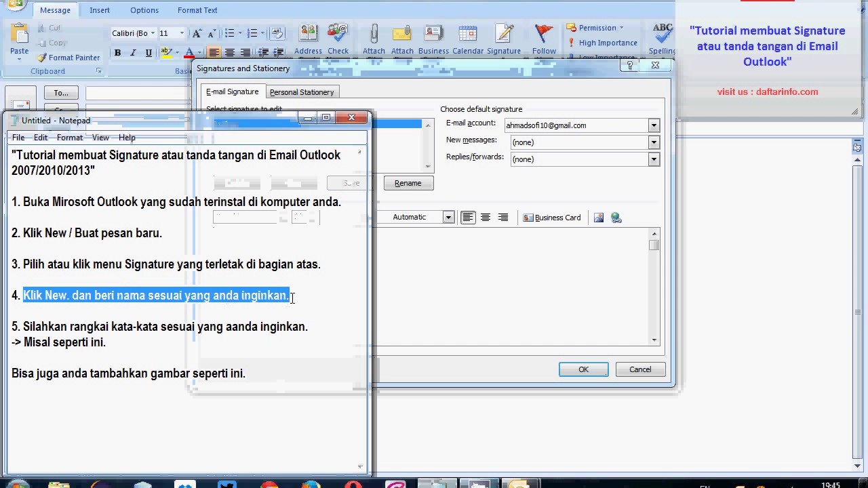Align text left in the ribbon

click(214, 53)
